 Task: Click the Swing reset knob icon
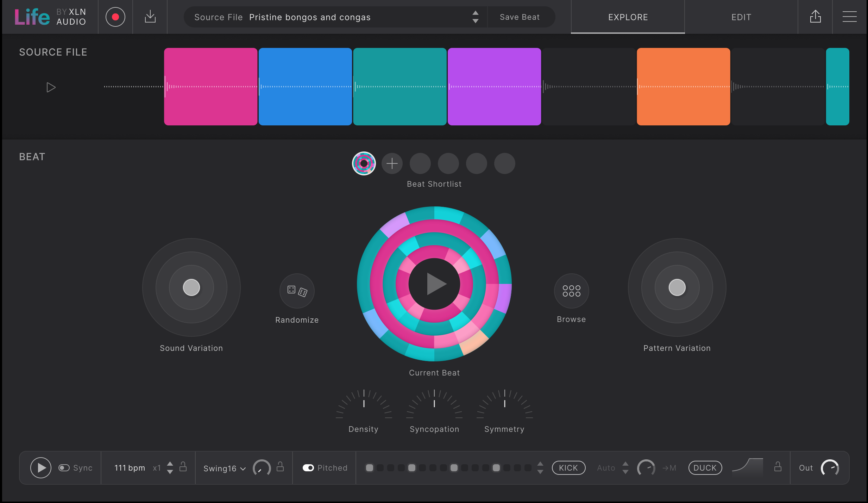click(x=261, y=467)
